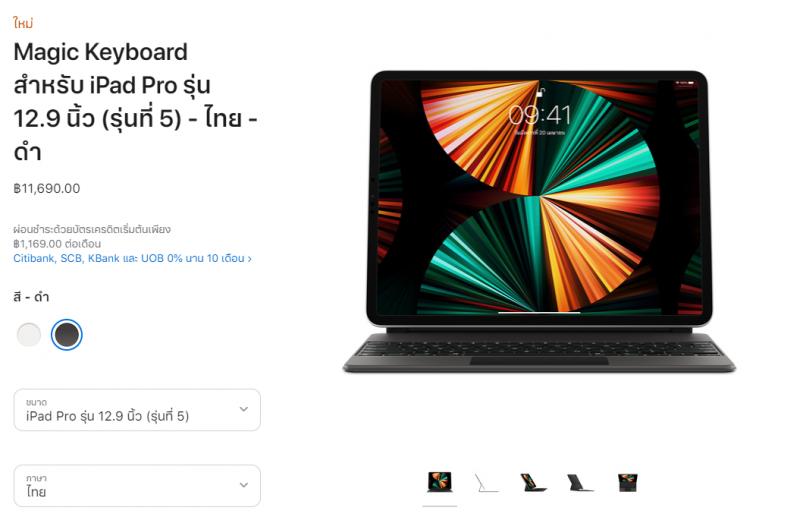Show the fourth rear-view keyboard thumbnail
This screenshot has height=520, width=800.
click(580, 482)
